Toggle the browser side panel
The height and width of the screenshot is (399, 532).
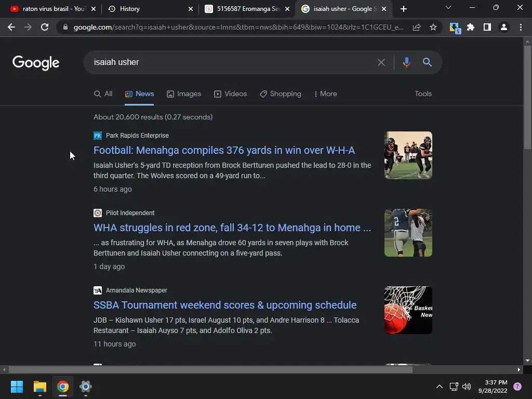pyautogui.click(x=487, y=27)
